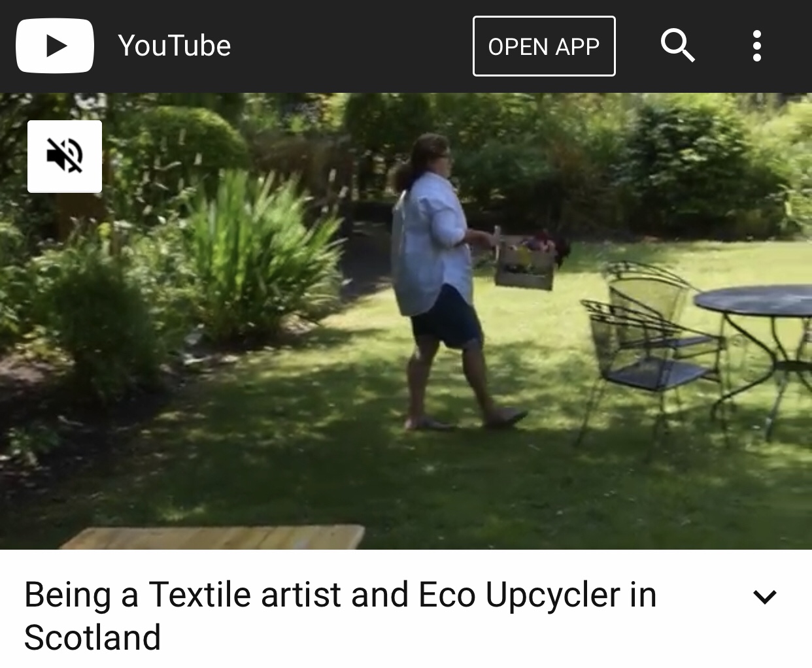The height and width of the screenshot is (668, 812).
Task: Tap the video title about Textile artist
Action: pos(340,616)
